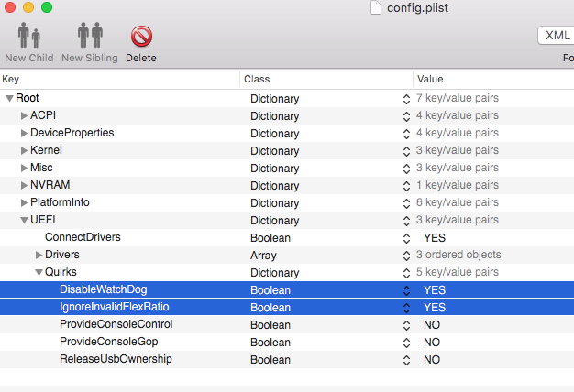Toggle ProvideConsoleGop NO value
This screenshot has height=392, width=574.
click(x=432, y=343)
